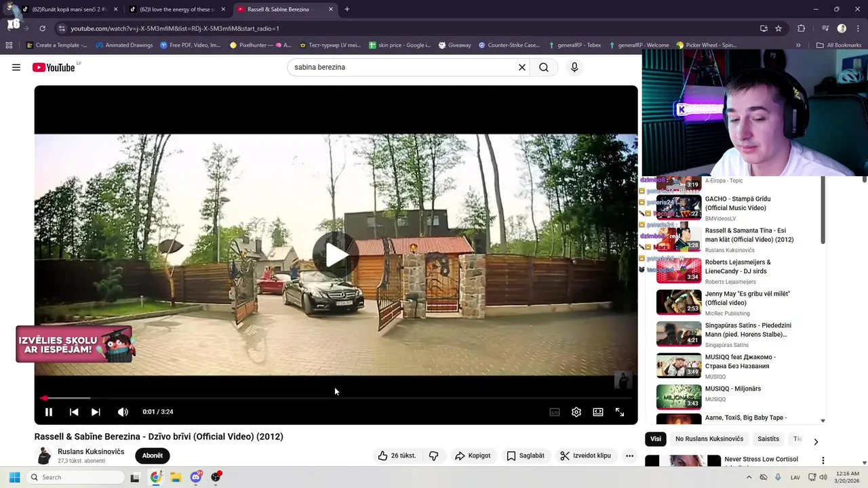Open the Animated Drawings bookmark

[x=124, y=45]
